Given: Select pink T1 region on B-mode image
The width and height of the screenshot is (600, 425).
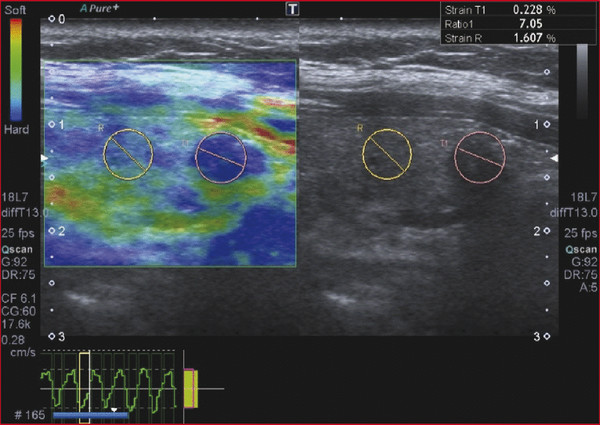Looking at the screenshot, I should pos(480,157).
